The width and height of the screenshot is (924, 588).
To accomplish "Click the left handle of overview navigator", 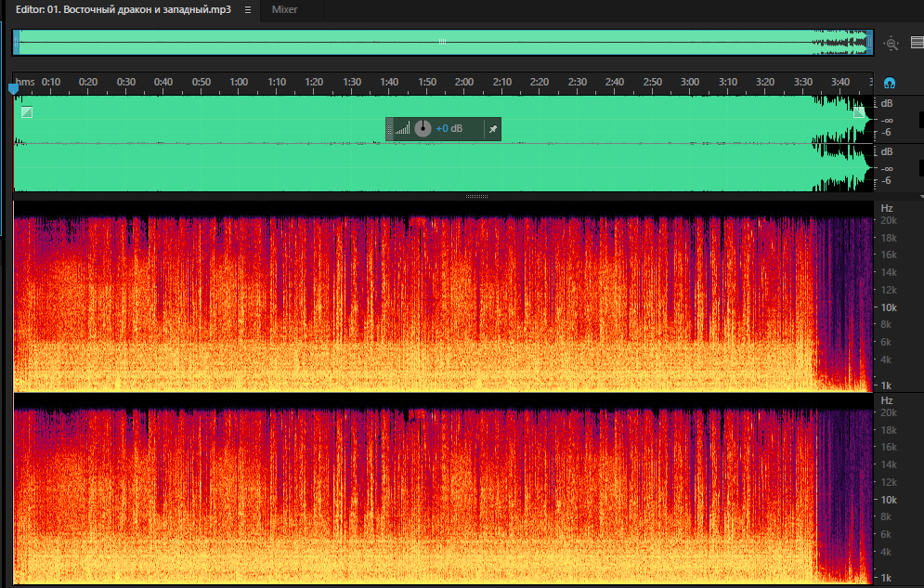I will (x=17, y=43).
